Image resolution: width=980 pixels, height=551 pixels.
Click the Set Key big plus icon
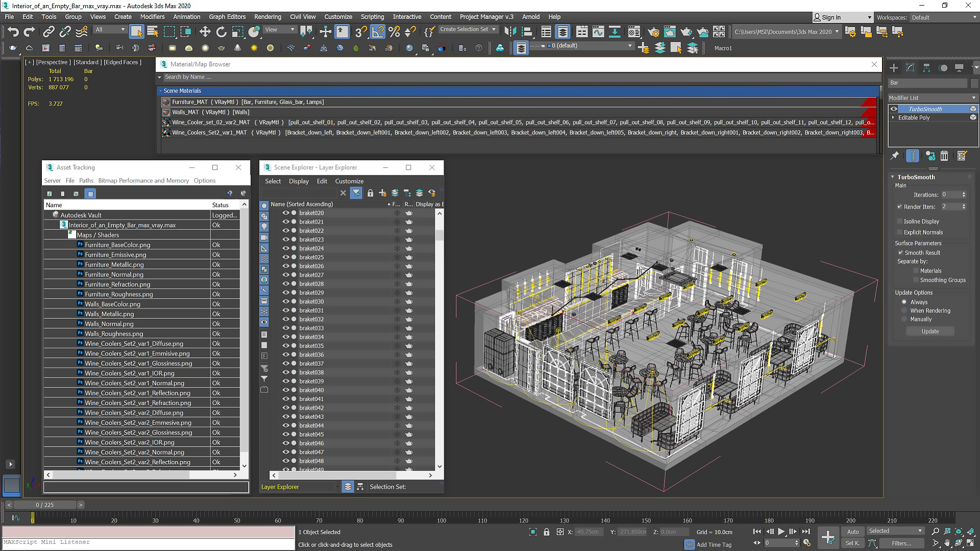pos(828,537)
